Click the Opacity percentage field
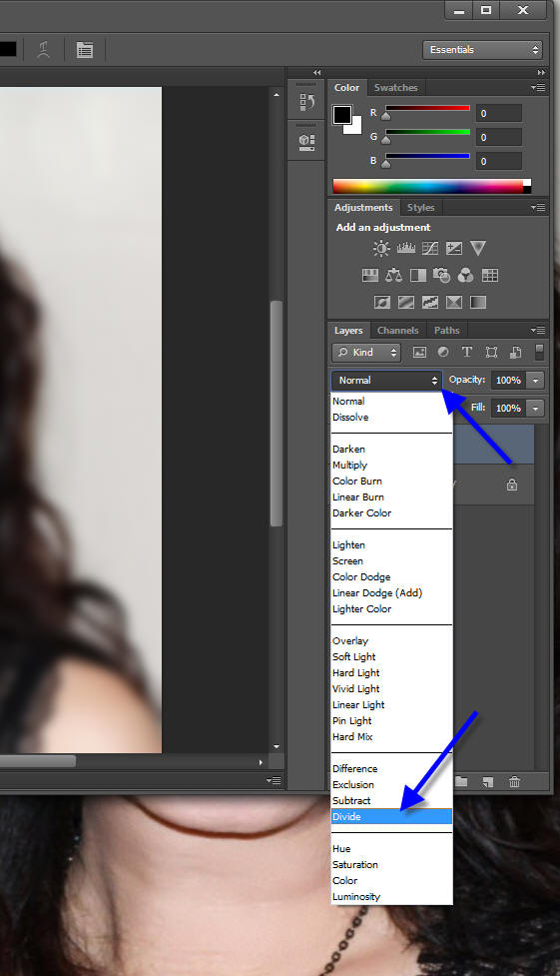Image resolution: width=560 pixels, height=976 pixels. [x=508, y=381]
